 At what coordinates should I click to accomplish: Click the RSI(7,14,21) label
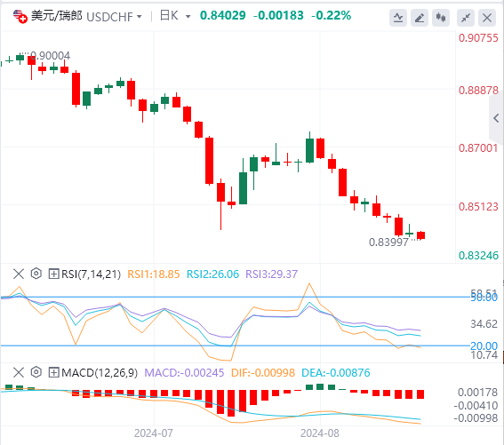[91, 274]
